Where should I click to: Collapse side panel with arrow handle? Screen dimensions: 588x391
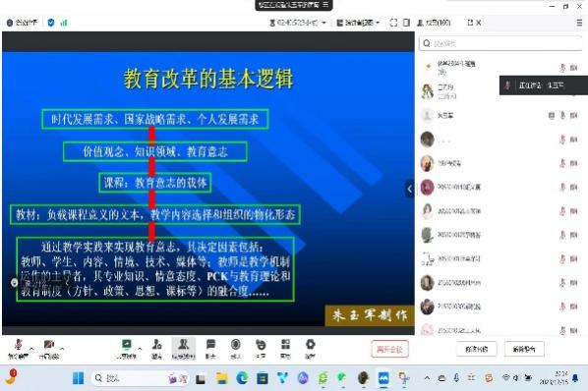tap(409, 189)
